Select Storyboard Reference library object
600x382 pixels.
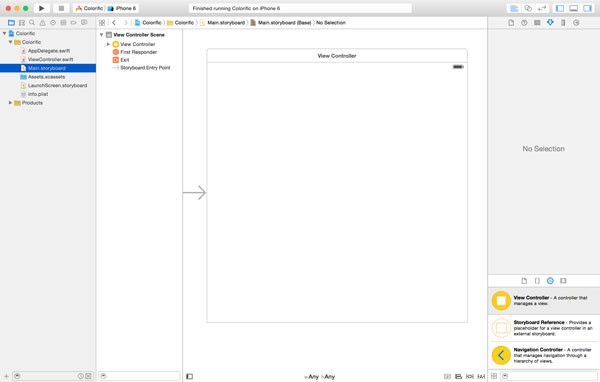click(544, 328)
